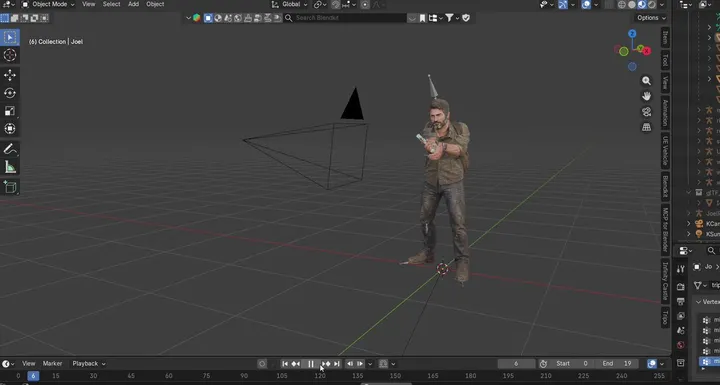Open the Select menu
The width and height of the screenshot is (720, 385).
[112, 4]
